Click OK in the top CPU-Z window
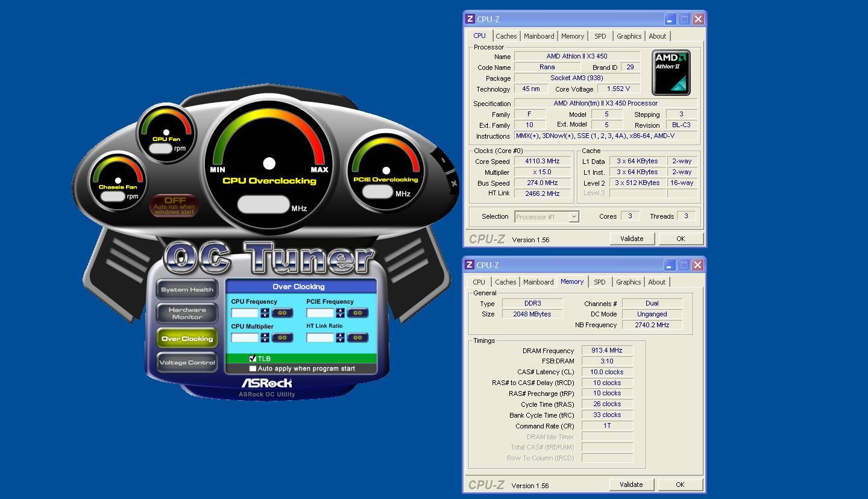This screenshot has width=868, height=499. [x=681, y=239]
